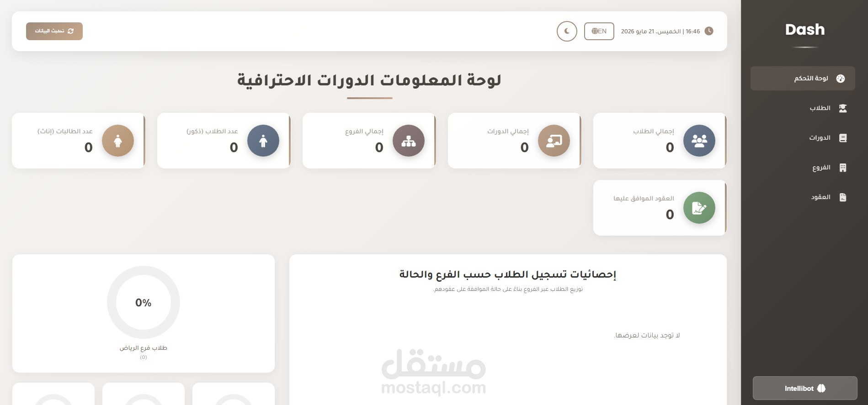Click the total students group icon
This screenshot has height=405, width=868.
pos(699,141)
